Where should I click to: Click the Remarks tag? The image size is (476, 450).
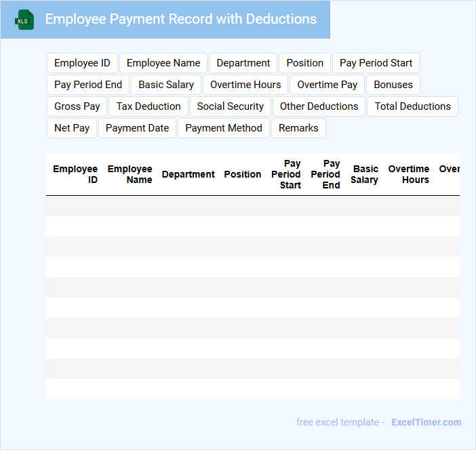[298, 128]
